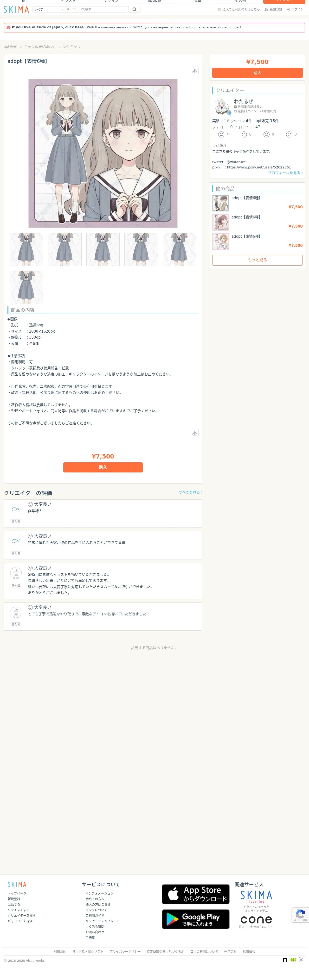The width and height of the screenshot is (309, 980).
Task: Select the first expression thumbnail
Action: pos(26,249)
